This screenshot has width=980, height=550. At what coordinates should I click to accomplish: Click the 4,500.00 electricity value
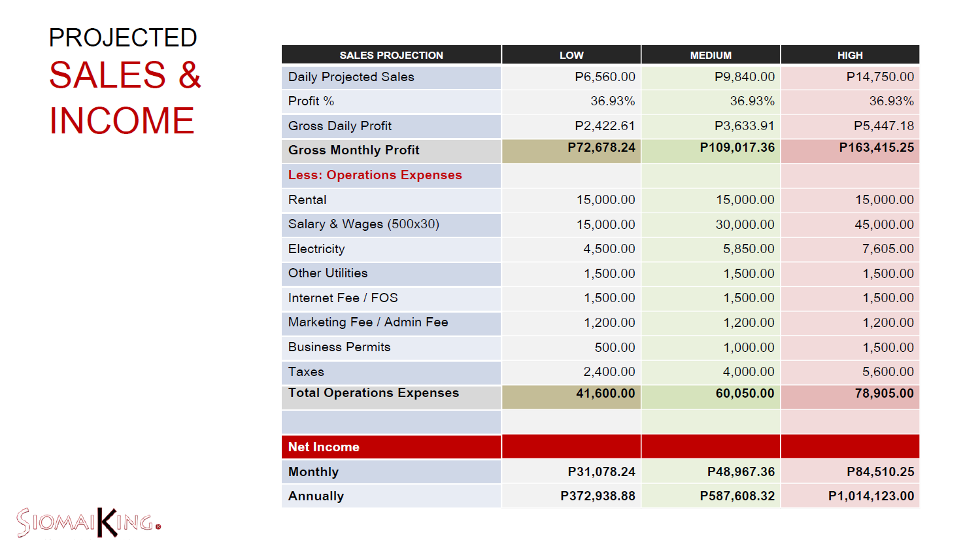pyautogui.click(x=609, y=249)
